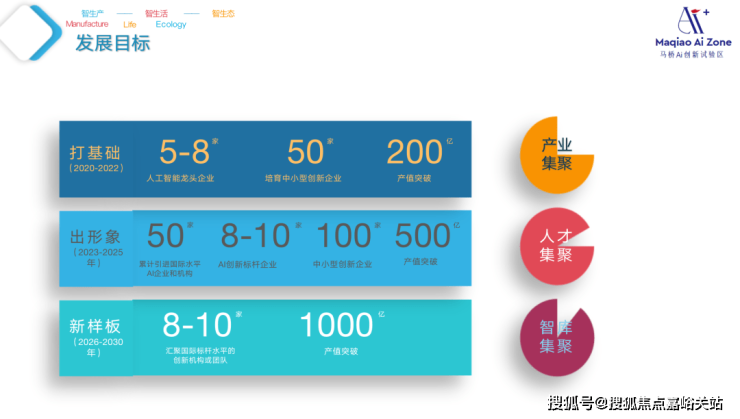Click the 1000 亿 产值突破 figure
Viewport: 740px width, 419px height.
(341, 333)
